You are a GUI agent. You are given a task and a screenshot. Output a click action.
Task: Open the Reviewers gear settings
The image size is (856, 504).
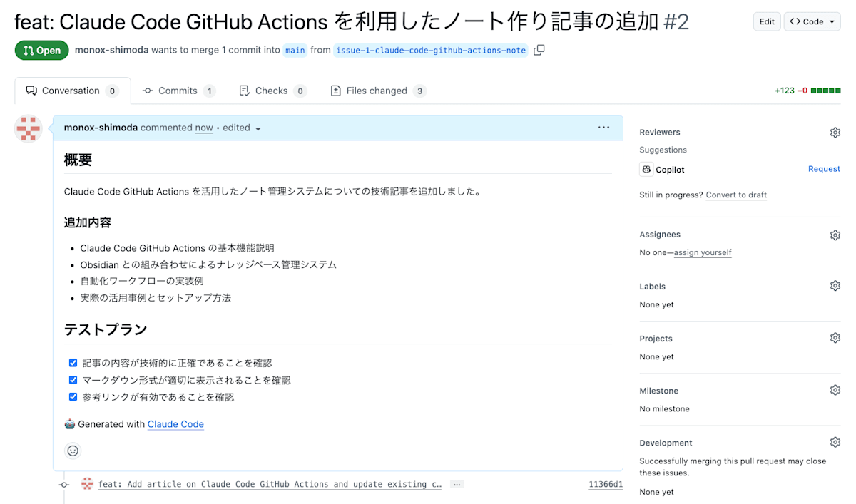click(835, 133)
